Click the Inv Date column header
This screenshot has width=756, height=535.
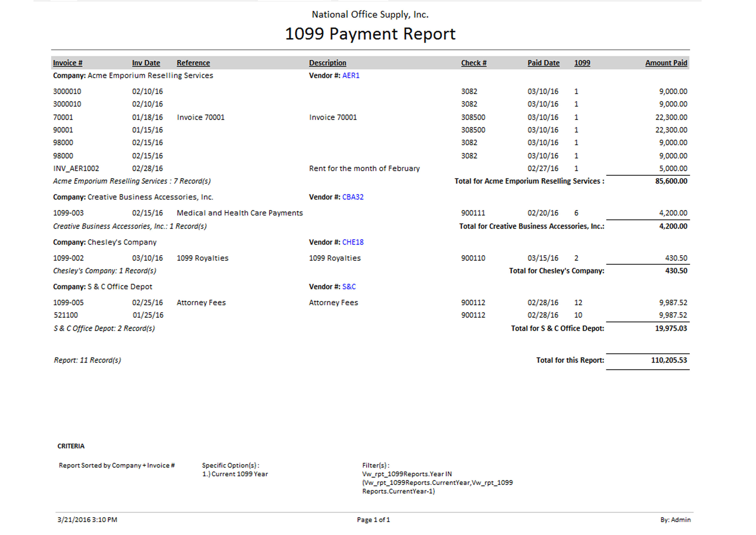146,63
